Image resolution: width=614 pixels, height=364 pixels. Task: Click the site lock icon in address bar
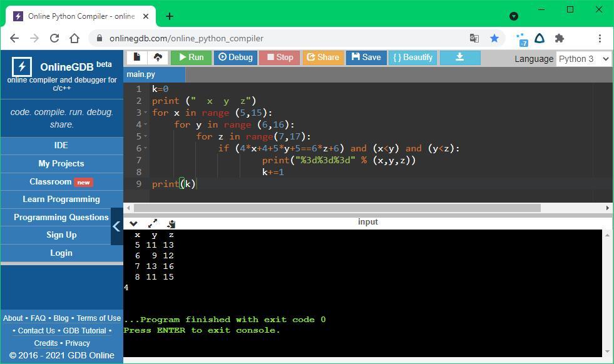click(x=100, y=38)
